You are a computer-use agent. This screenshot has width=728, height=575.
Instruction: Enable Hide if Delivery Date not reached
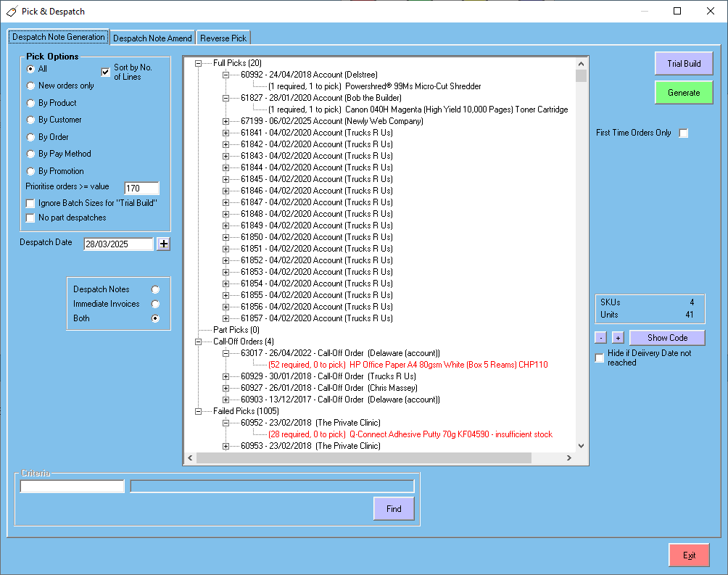(x=599, y=357)
